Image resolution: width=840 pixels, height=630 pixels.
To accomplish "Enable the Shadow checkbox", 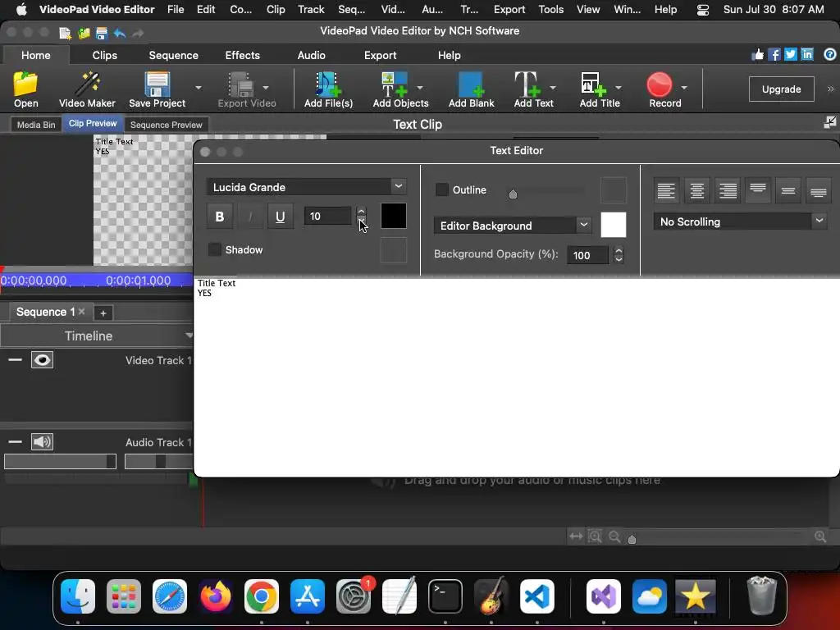I will (x=214, y=249).
